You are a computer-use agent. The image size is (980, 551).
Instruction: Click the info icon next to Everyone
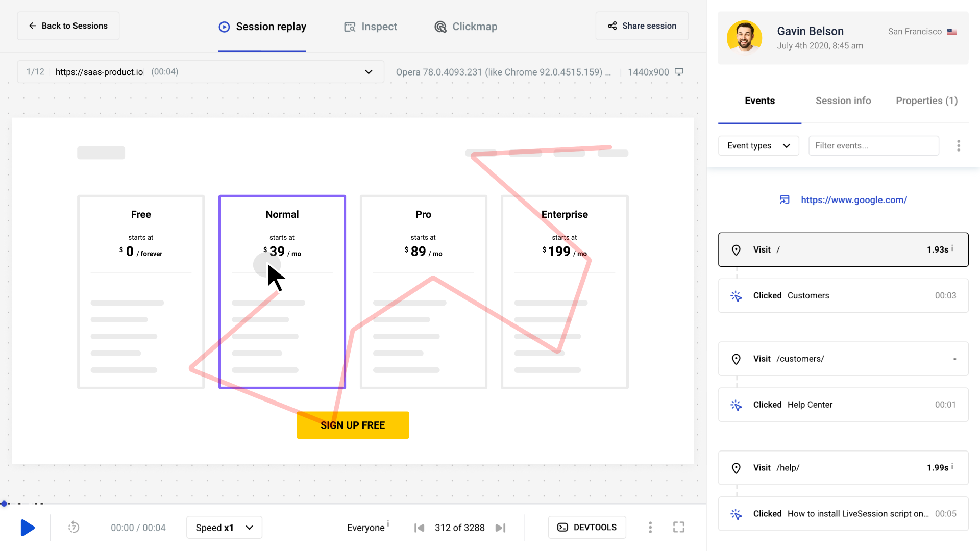(x=388, y=523)
